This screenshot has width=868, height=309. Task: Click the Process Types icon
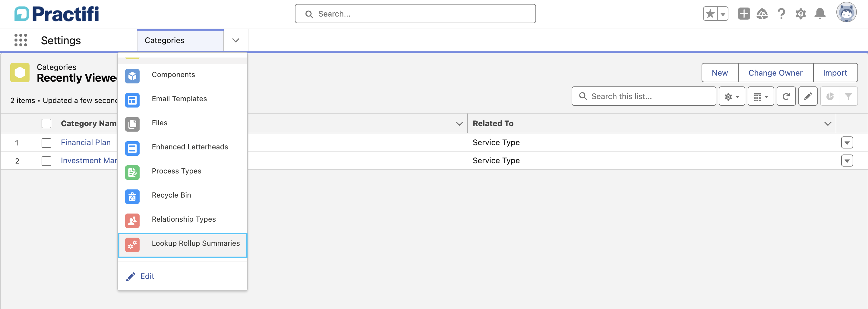tap(132, 173)
